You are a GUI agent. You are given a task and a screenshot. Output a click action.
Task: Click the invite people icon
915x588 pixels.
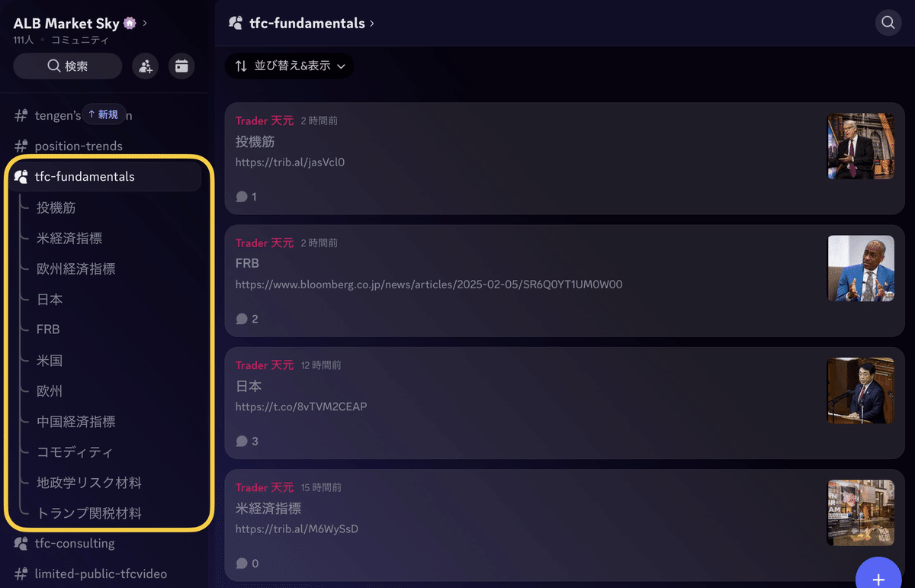[145, 66]
